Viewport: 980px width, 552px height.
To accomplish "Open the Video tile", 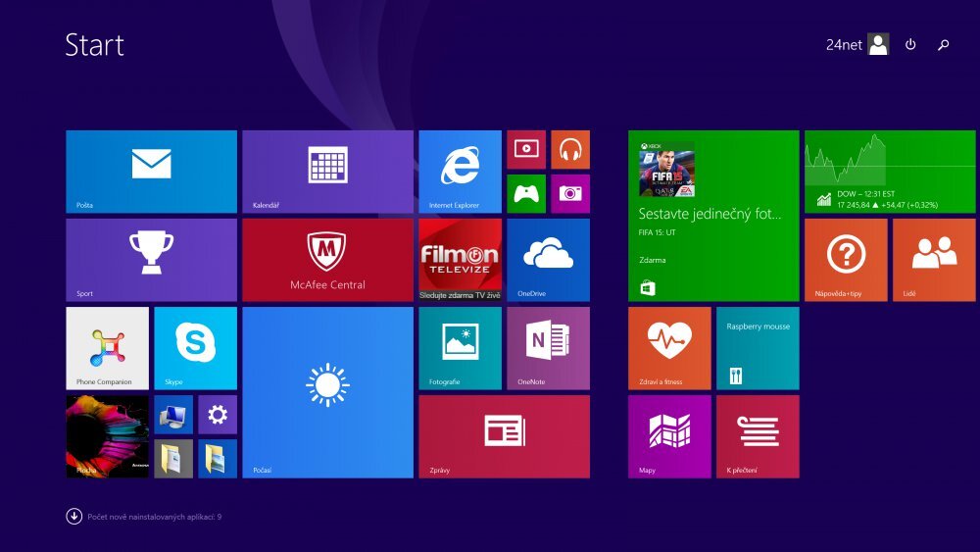I will tap(526, 149).
